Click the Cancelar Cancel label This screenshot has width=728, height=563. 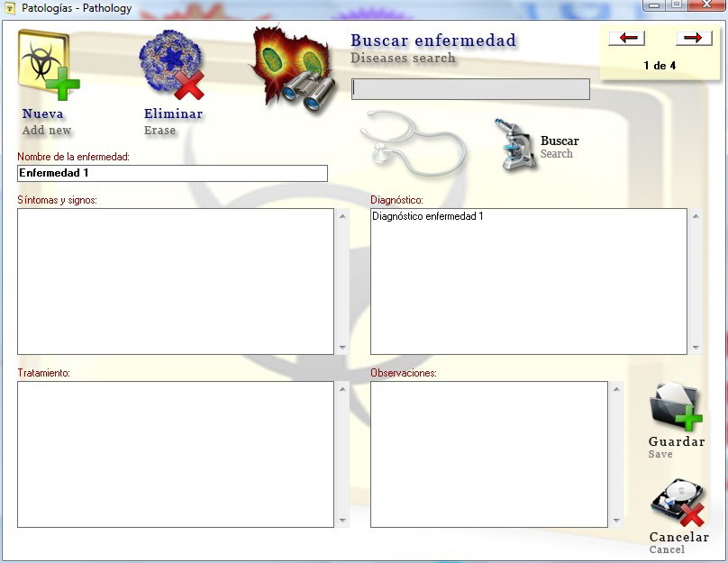[x=678, y=543]
